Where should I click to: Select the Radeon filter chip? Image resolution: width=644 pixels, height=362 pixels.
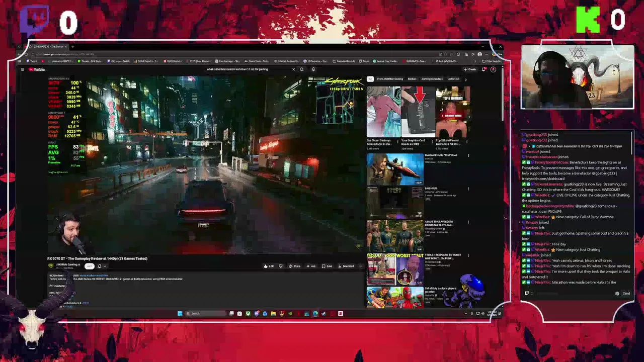pos(412,79)
